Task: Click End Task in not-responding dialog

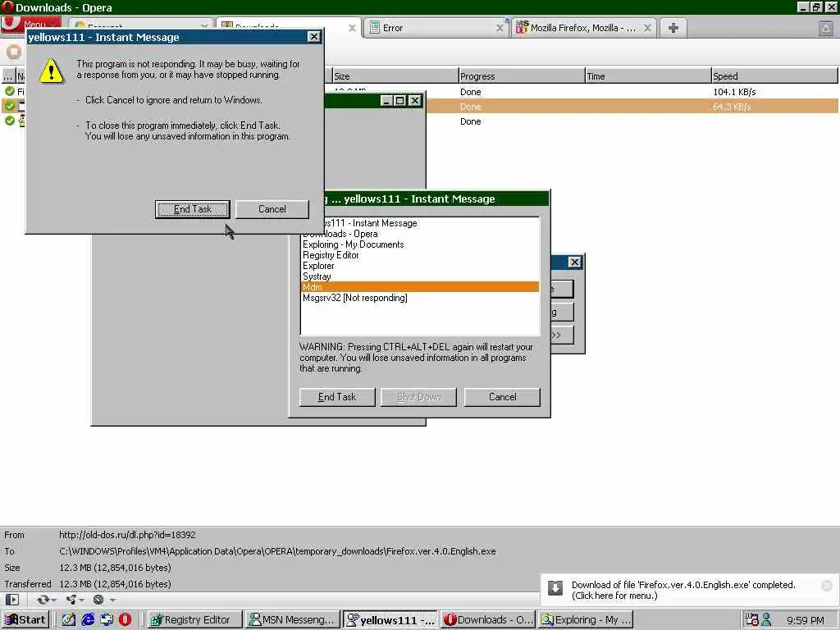Action: 192,209
